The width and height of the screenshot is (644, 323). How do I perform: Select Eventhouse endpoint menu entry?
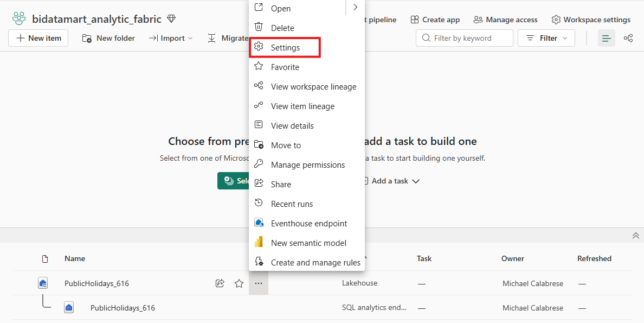click(x=306, y=224)
